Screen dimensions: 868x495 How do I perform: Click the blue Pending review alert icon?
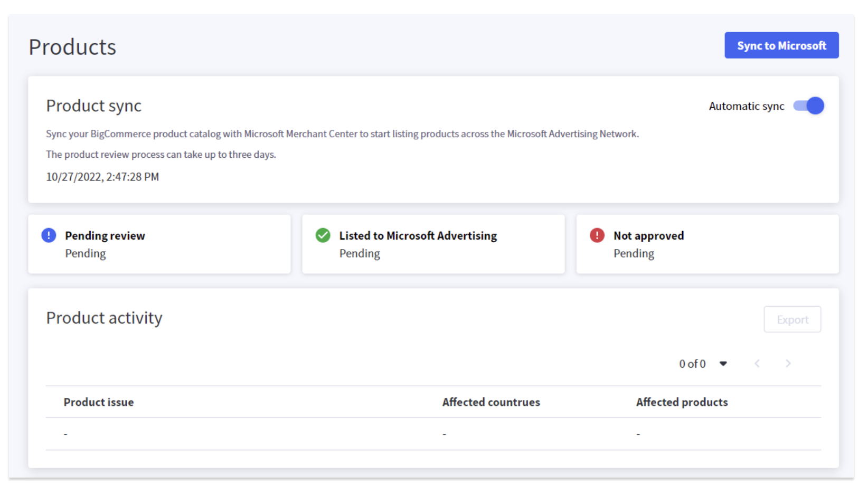point(49,235)
